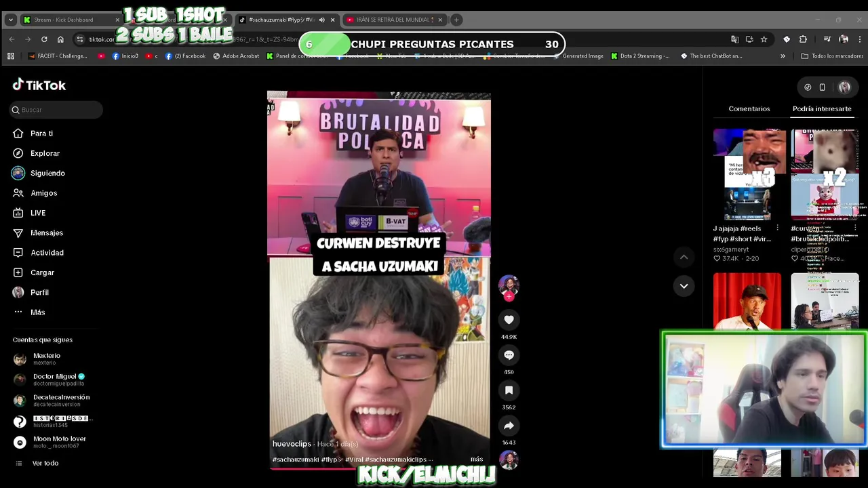Open the huevoclips username link
The image size is (868, 488).
(x=292, y=444)
